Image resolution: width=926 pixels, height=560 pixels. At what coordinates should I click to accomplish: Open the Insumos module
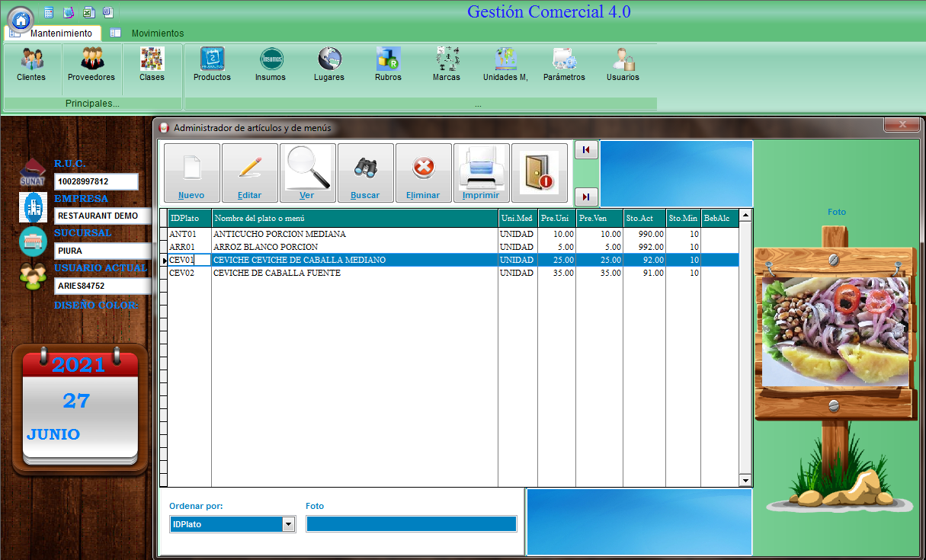(x=271, y=64)
